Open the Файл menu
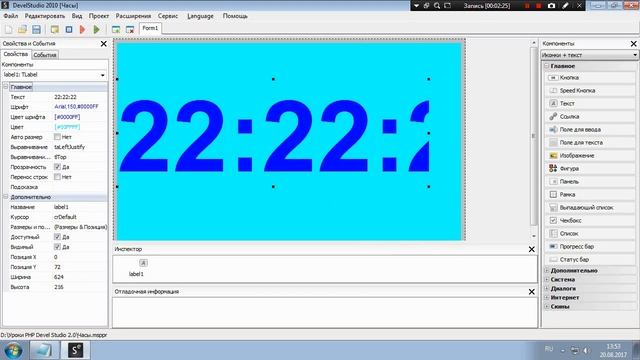 11,16
